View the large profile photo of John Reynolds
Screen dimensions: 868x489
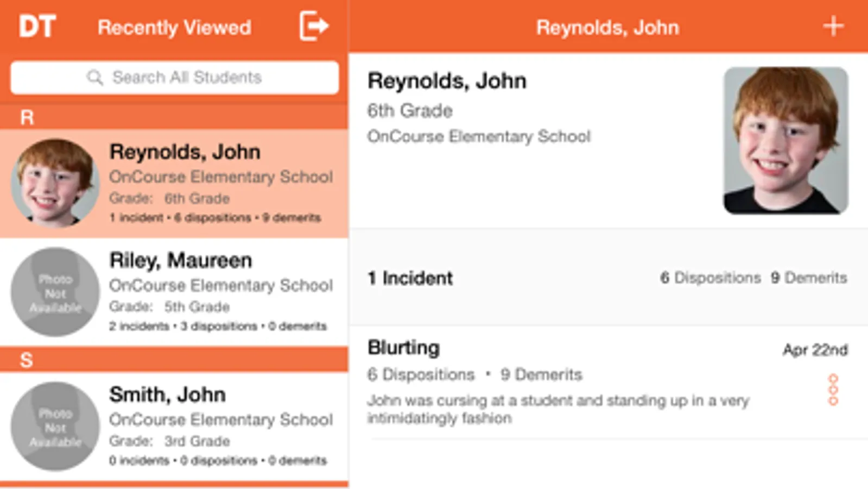tap(785, 140)
